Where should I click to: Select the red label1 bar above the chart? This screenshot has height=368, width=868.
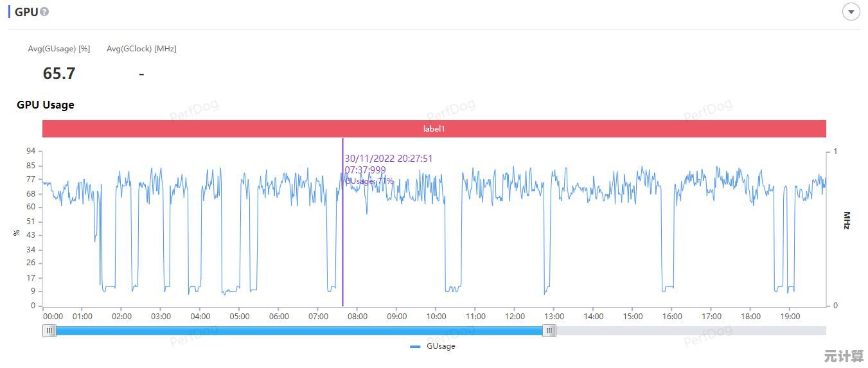pos(434,128)
